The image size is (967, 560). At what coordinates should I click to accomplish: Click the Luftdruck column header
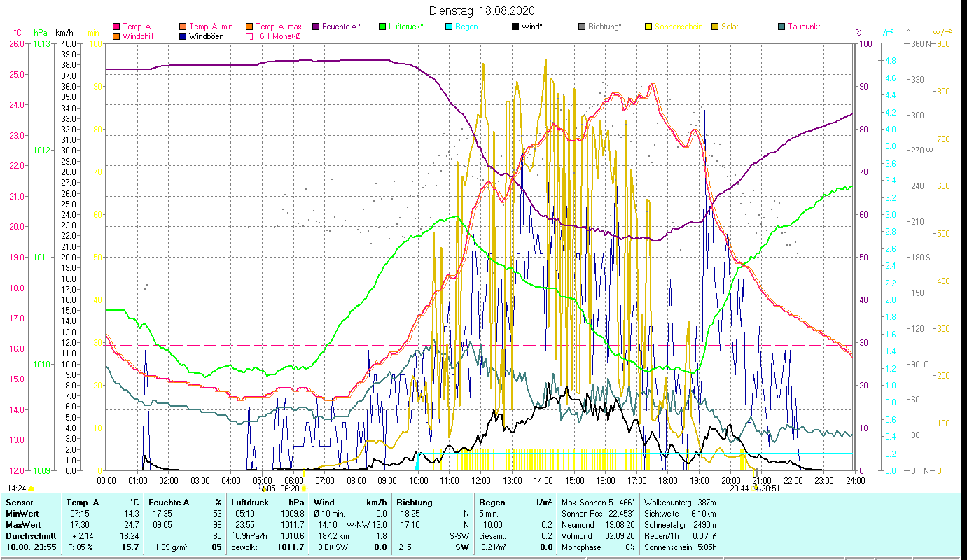(x=251, y=502)
